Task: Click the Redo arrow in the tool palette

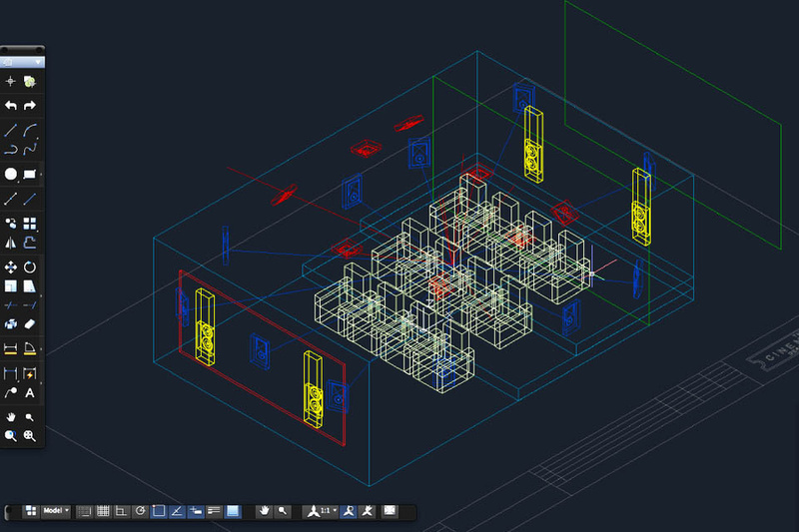Action: click(x=30, y=106)
